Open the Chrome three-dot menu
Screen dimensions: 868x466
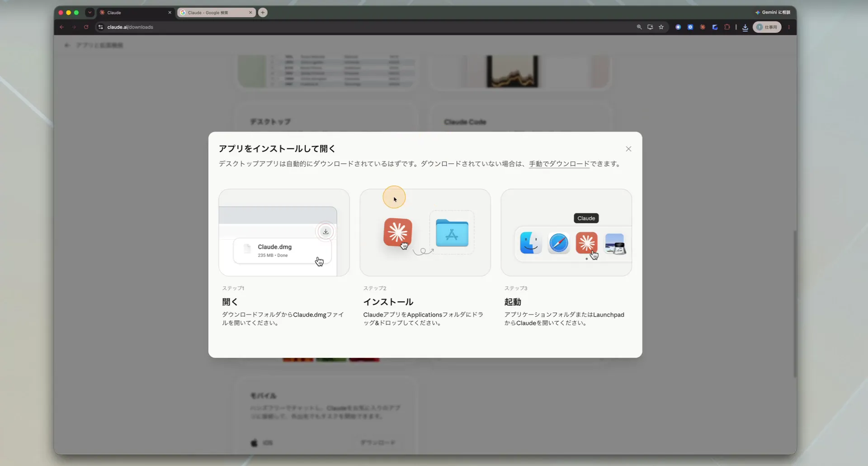pos(789,27)
